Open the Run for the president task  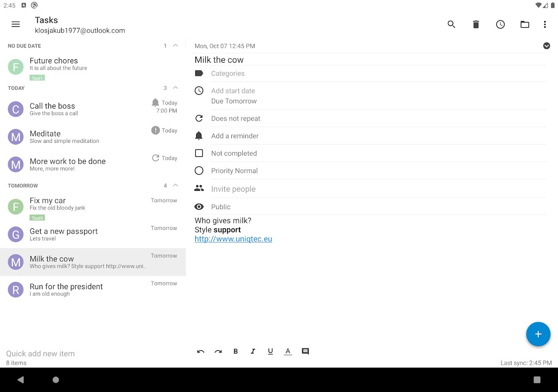[93, 290]
